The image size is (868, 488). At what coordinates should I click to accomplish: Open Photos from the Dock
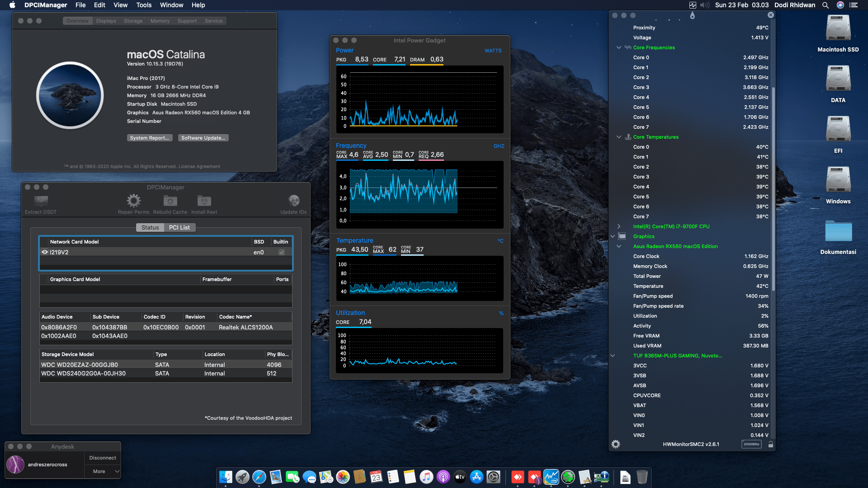tap(343, 477)
